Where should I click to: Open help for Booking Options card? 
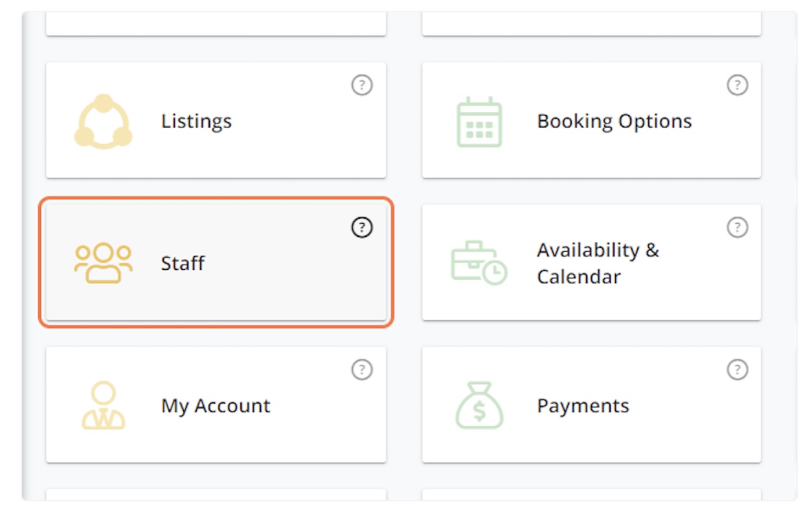point(737,85)
